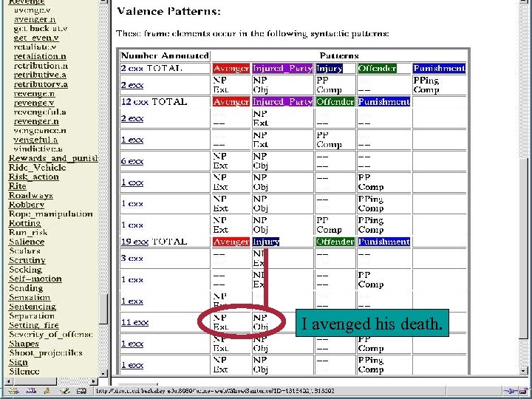Open the Sign frame

tap(18, 362)
